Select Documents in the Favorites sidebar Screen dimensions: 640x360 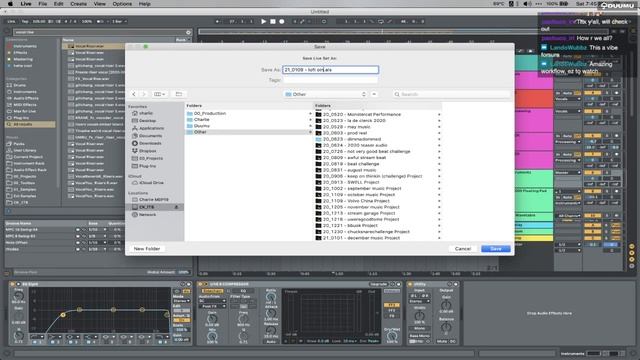tap(150, 136)
